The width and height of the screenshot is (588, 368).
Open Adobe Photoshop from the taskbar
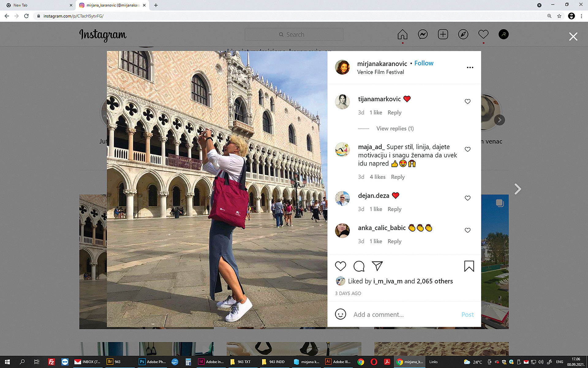pyautogui.click(x=153, y=362)
